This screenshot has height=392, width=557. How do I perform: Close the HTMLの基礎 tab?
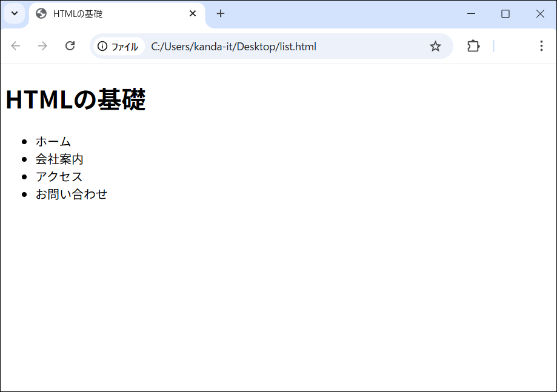(193, 14)
